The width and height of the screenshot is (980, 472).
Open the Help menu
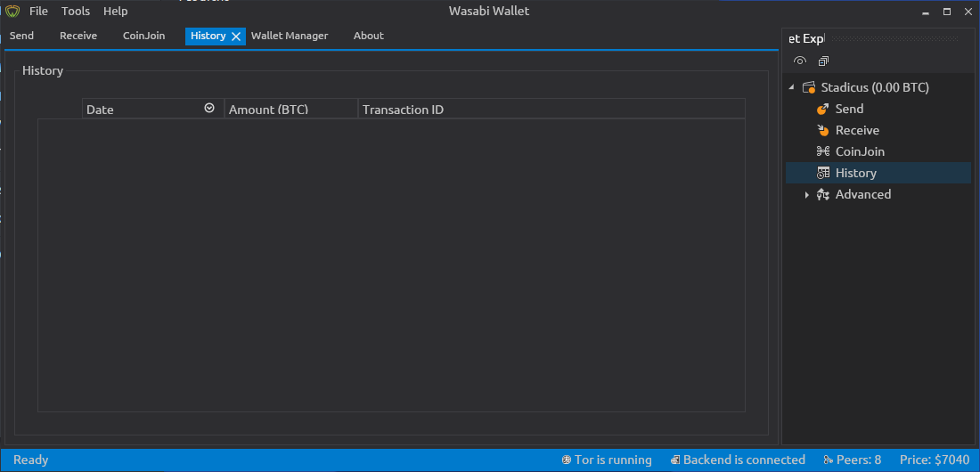pyautogui.click(x=116, y=12)
